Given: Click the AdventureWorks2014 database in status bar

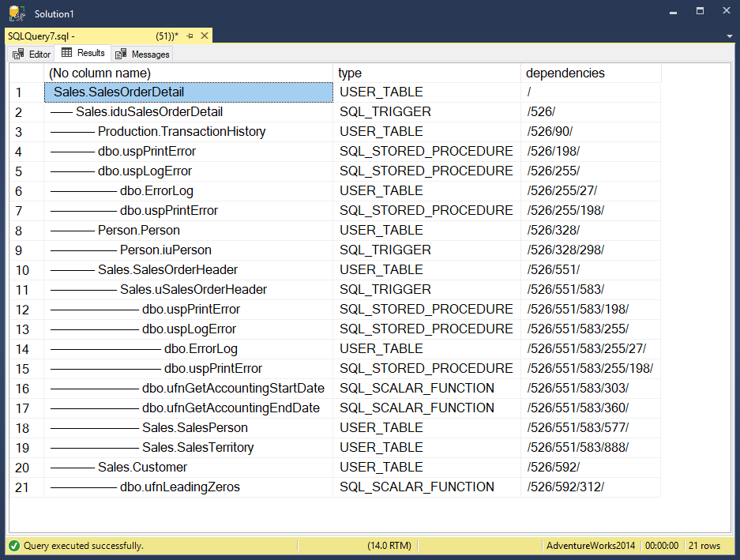Looking at the screenshot, I should point(591,546).
